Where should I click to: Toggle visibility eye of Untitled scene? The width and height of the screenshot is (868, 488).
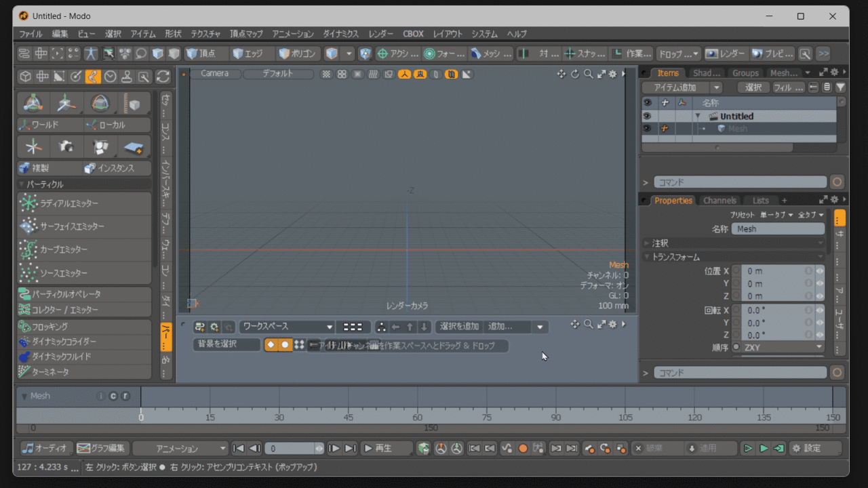648,116
